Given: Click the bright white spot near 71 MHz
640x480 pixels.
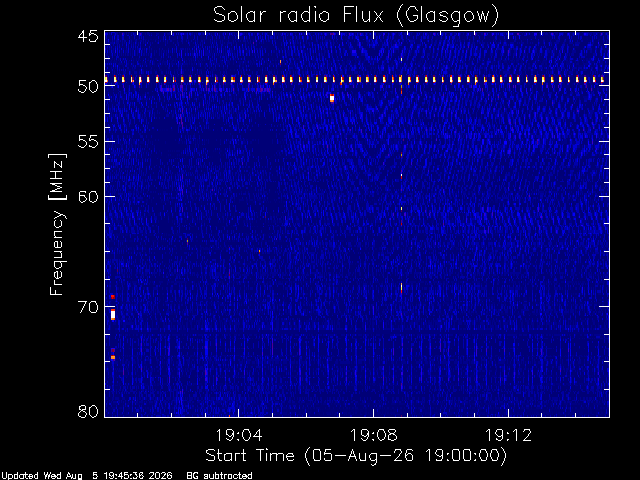Looking at the screenshot, I should 113,315.
